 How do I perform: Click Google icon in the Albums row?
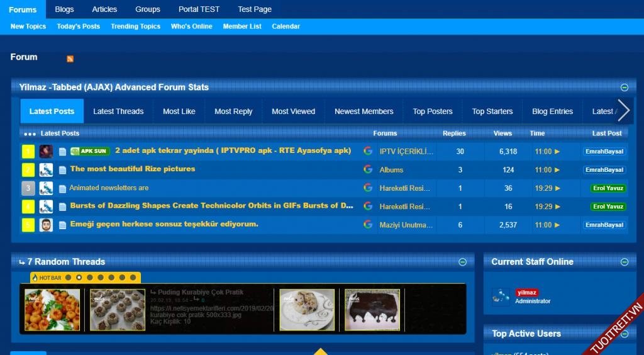(x=368, y=169)
